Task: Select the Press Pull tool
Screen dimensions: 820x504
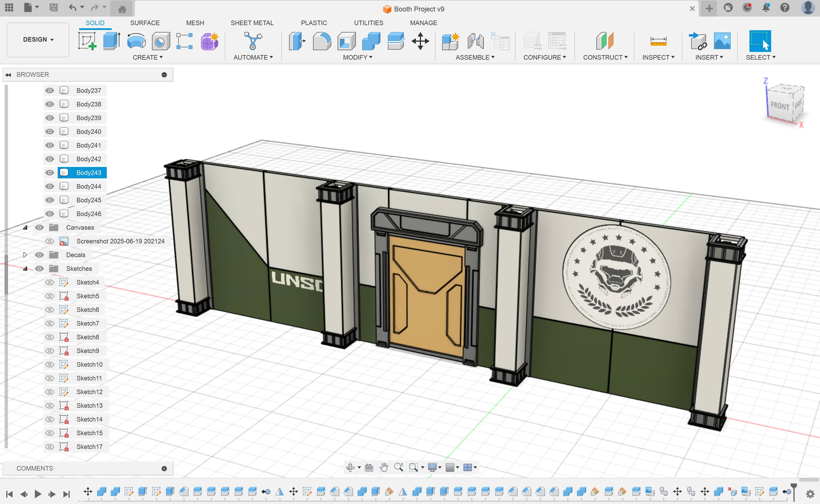Action: 297,41
